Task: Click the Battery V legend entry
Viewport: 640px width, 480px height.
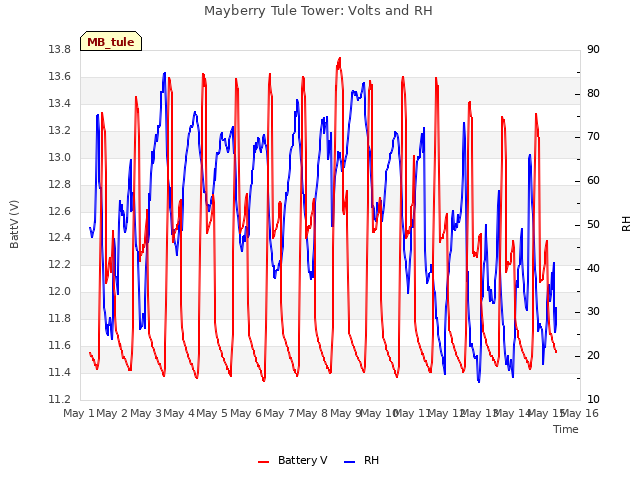Action: 293,460
